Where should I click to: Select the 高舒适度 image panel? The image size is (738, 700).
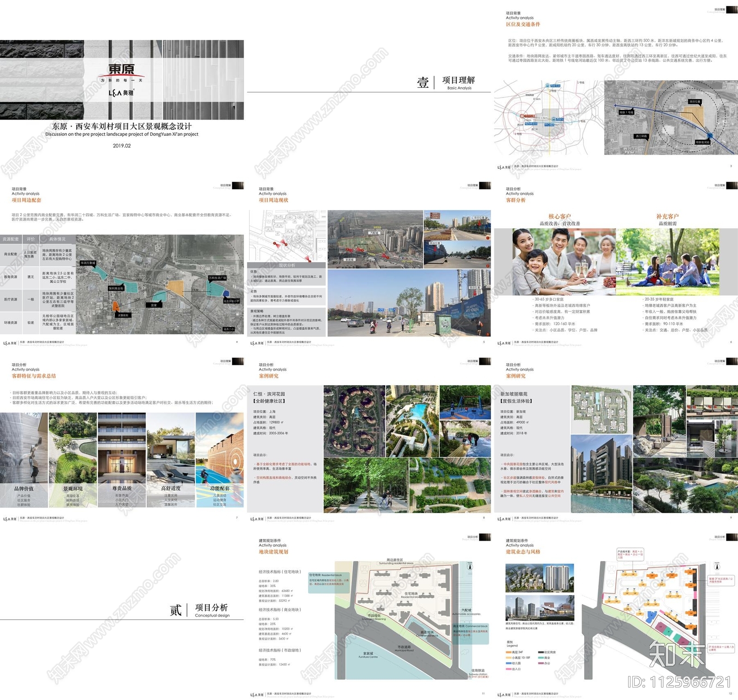171,460
